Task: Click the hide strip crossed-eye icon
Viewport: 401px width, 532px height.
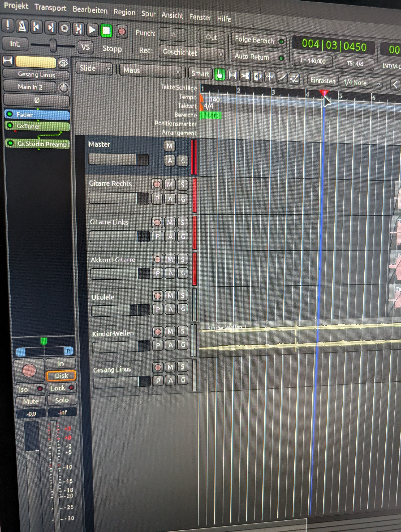Action: (63, 63)
